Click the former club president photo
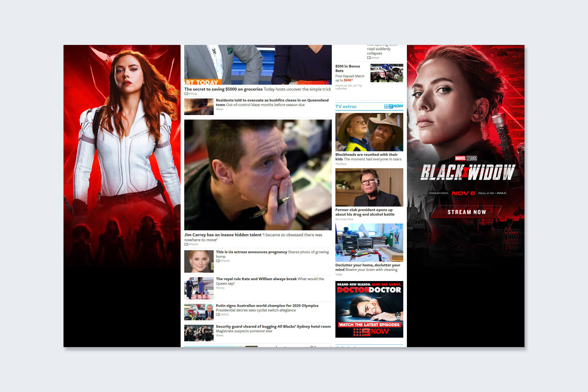The height and width of the screenshot is (392, 588). point(369,187)
